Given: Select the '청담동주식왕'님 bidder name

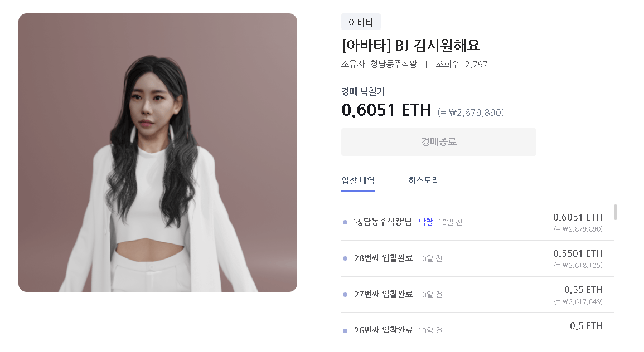Looking at the screenshot, I should [382, 222].
